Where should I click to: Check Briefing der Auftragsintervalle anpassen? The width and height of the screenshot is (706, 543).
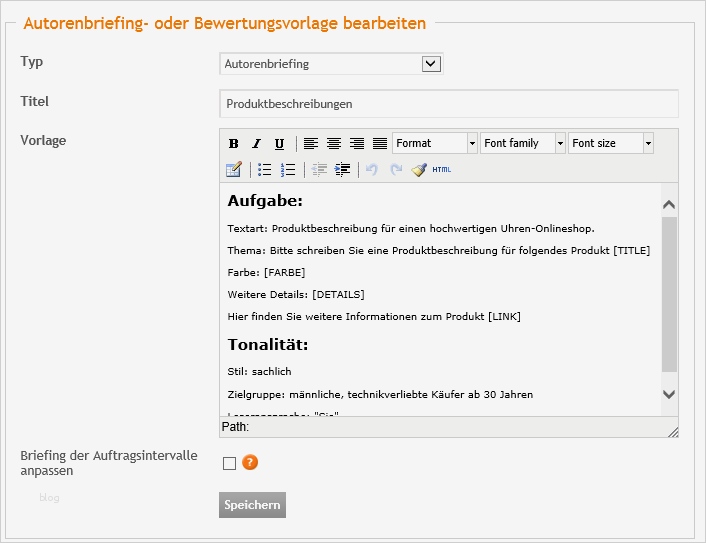coord(229,463)
